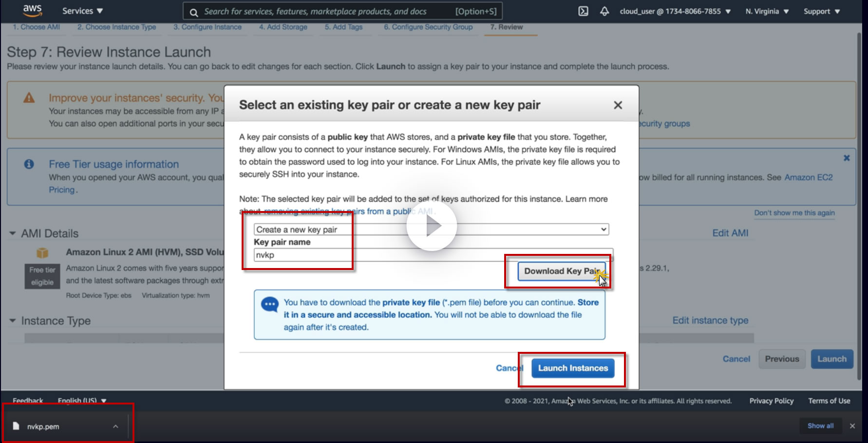Click the Step 7 Review Instance Launch heading
Screen dimensions: 868x443
click(109, 52)
